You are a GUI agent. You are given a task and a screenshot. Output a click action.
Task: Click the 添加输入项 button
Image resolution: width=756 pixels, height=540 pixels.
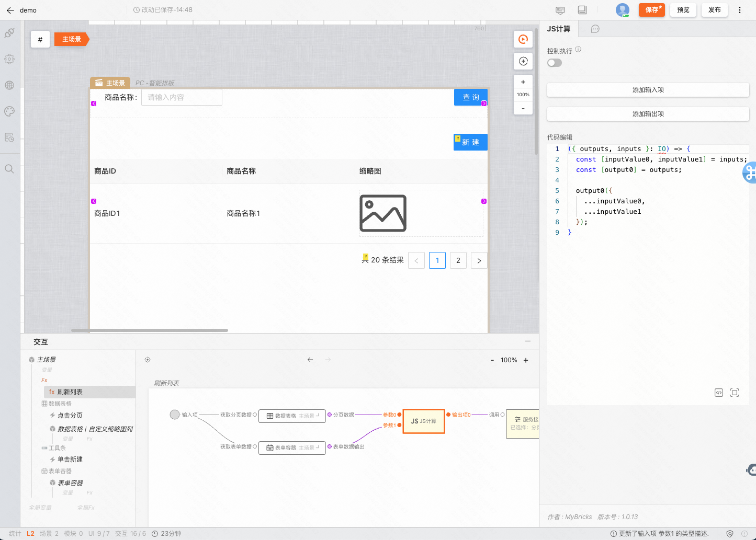coord(648,90)
